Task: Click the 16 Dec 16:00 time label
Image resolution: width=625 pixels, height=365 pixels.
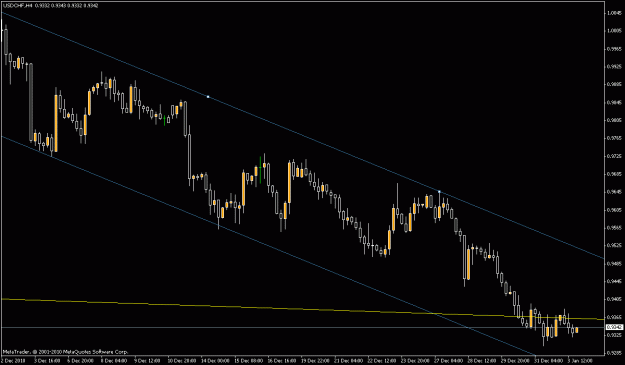Action: click(281, 360)
